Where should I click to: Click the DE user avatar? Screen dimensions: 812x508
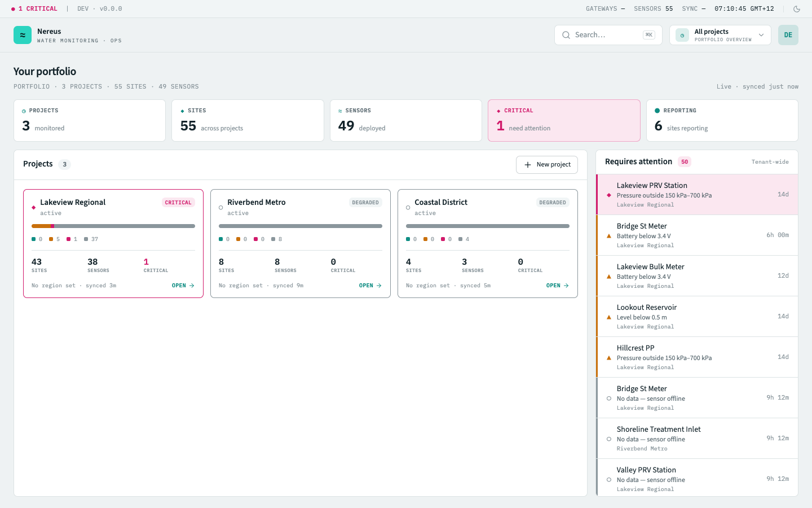point(788,35)
